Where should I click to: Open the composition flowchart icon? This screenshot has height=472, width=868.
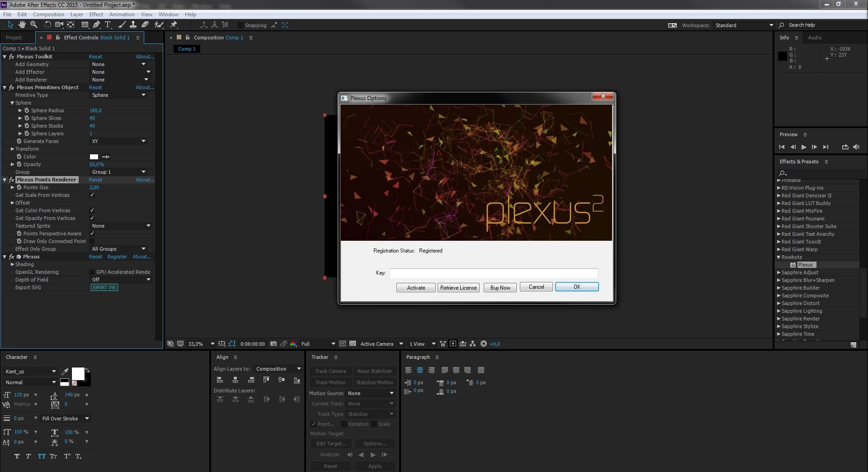(473, 344)
